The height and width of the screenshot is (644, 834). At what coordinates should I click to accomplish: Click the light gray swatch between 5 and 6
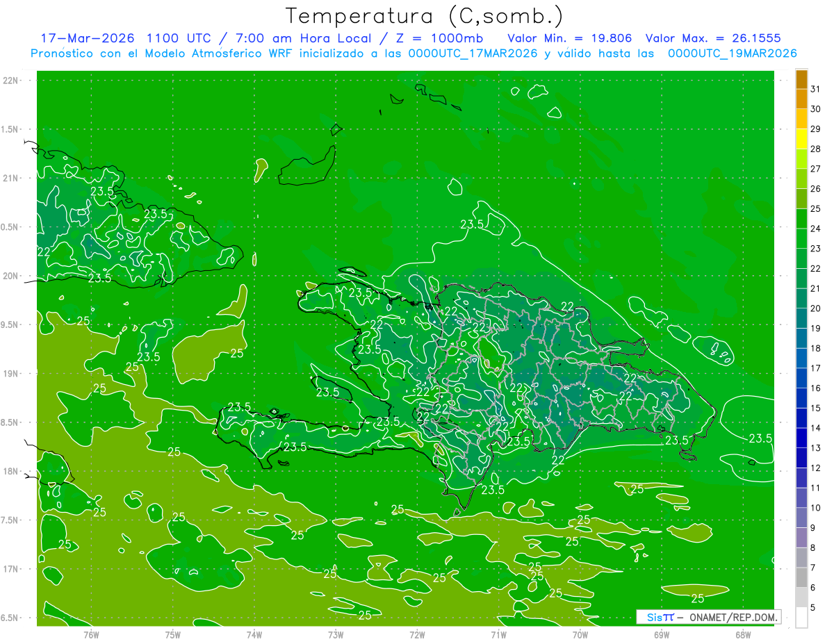tap(801, 598)
